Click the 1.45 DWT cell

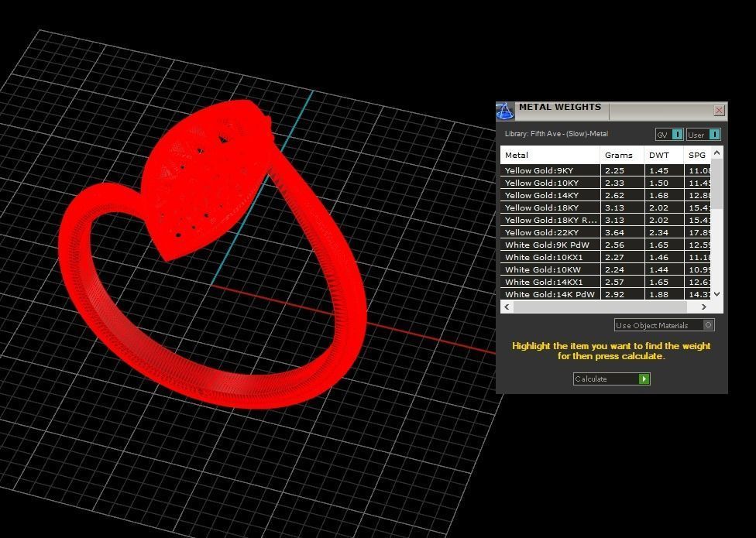click(x=664, y=170)
